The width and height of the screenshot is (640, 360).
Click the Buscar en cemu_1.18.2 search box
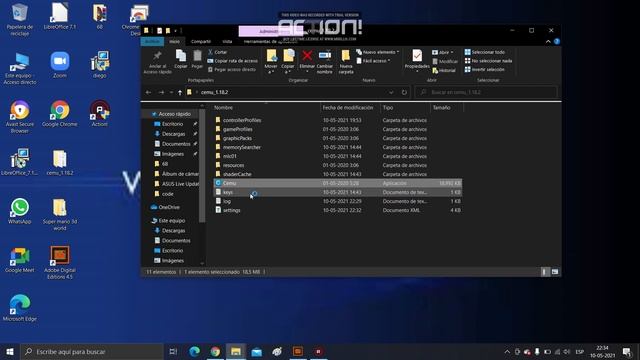point(486,93)
